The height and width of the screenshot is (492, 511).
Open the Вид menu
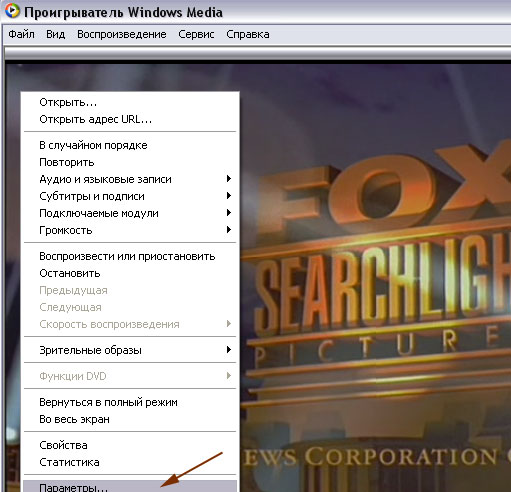pyautogui.click(x=56, y=34)
